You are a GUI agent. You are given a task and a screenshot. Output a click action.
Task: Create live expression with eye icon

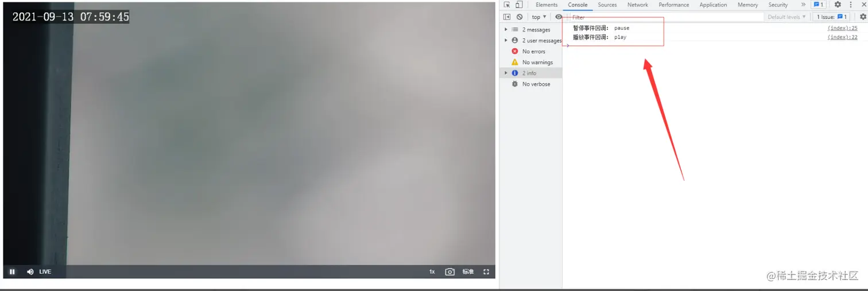[x=559, y=17]
